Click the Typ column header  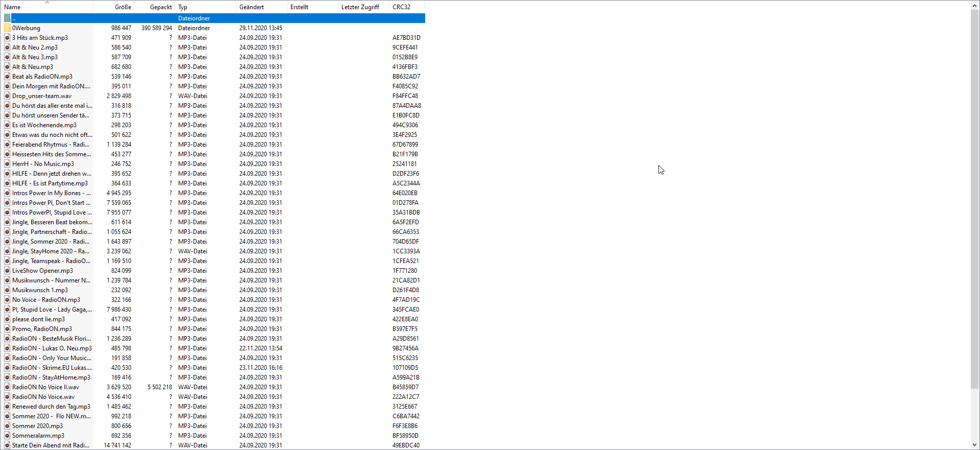(x=183, y=7)
